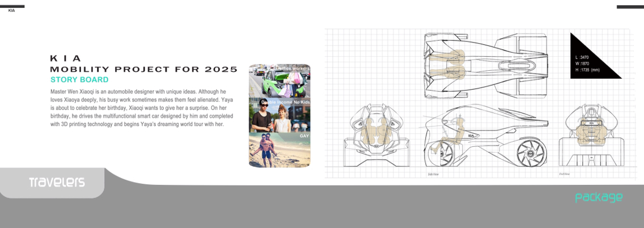Screen dimensions: 644x228
Task: Select the L :3470 dimension text
Action: [x=582, y=57]
